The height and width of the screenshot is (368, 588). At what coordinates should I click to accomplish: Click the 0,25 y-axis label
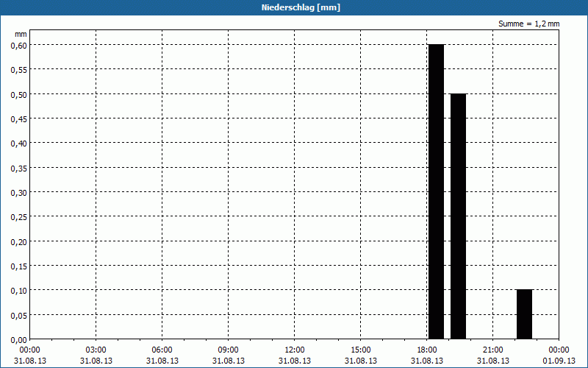pyautogui.click(x=19, y=217)
